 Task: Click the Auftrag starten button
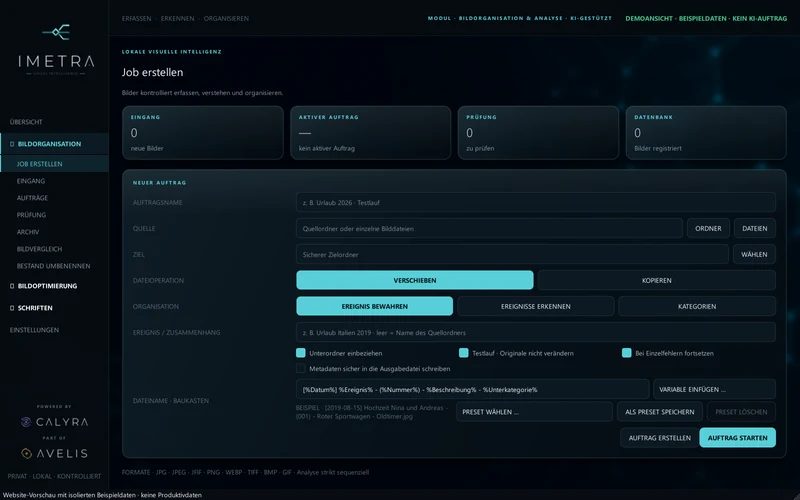pyautogui.click(x=737, y=438)
